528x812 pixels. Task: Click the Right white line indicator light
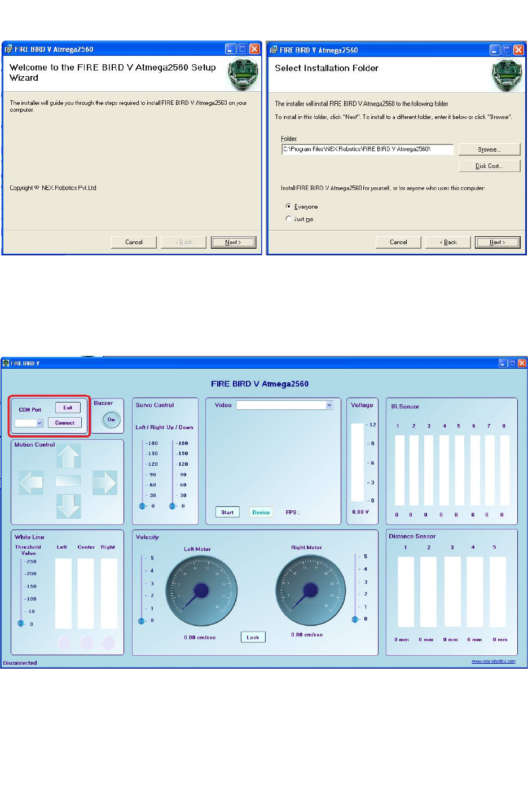click(x=108, y=642)
